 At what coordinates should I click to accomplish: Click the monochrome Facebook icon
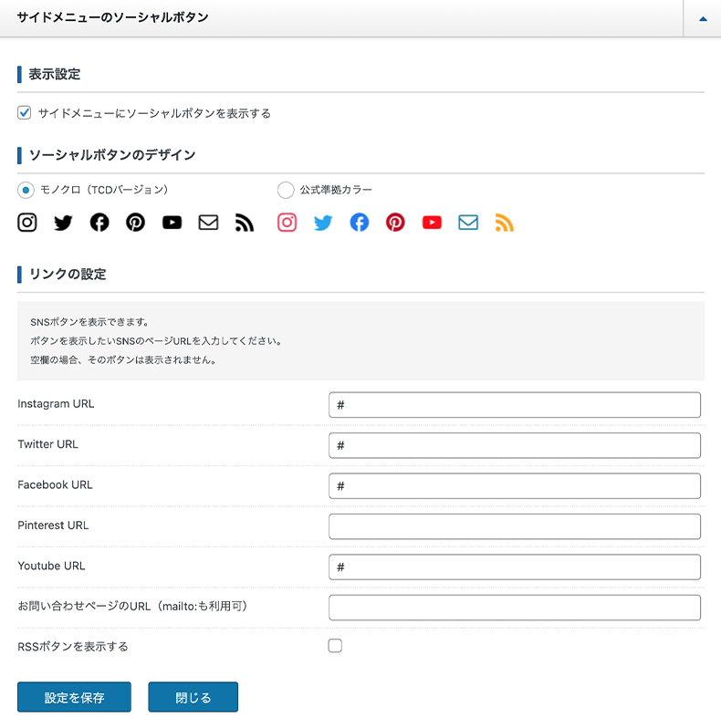click(99, 223)
